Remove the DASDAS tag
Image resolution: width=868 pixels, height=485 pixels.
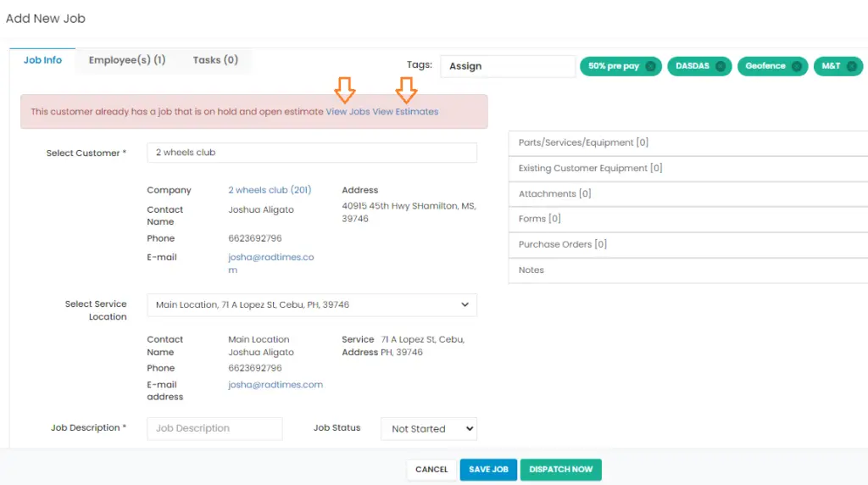[x=721, y=66]
